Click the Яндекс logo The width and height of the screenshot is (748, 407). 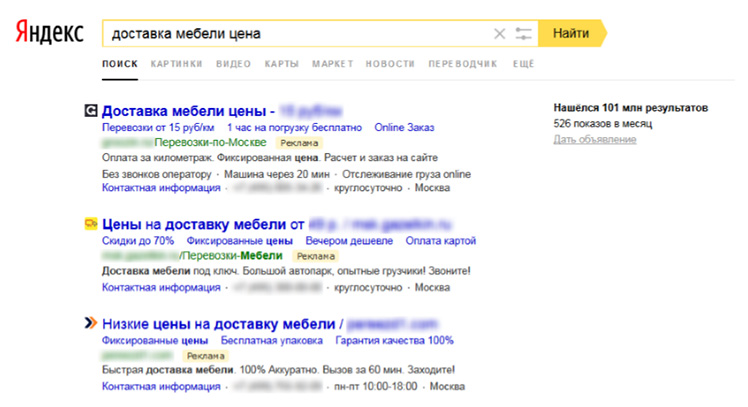point(50,32)
